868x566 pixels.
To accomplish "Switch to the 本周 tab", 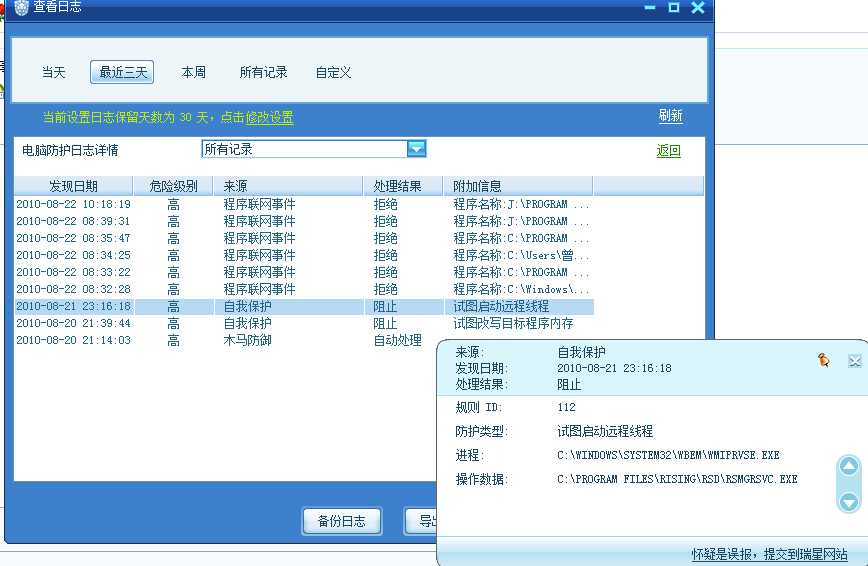I will click(x=193, y=73).
